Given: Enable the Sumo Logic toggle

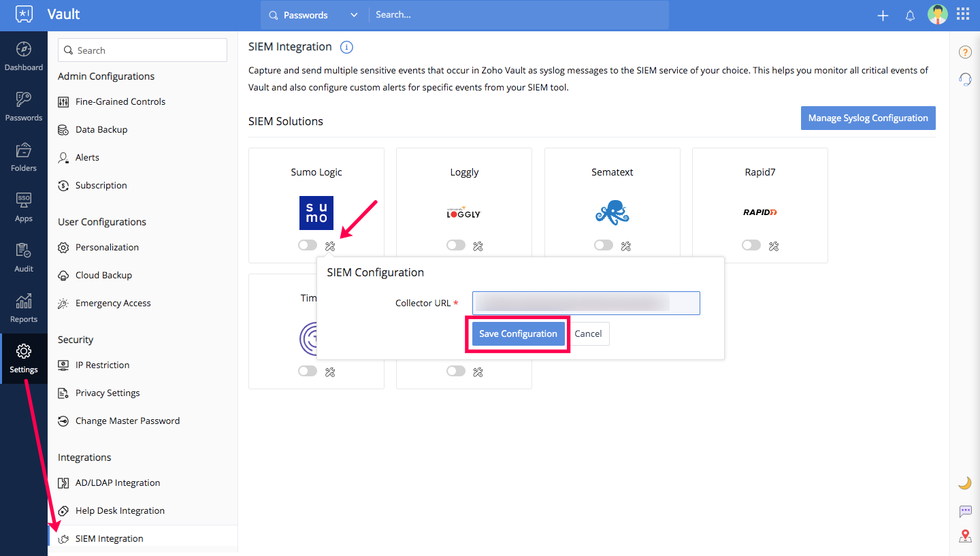Looking at the screenshot, I should [x=308, y=246].
